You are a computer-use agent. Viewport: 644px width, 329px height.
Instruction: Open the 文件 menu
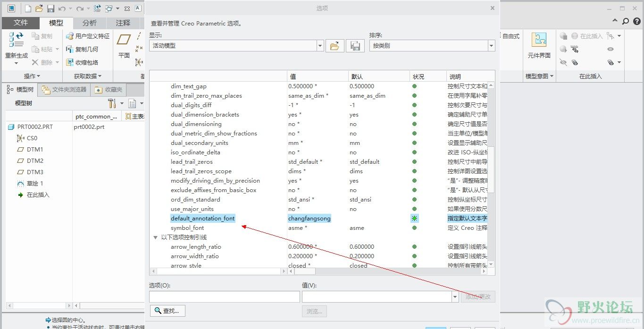[21, 23]
